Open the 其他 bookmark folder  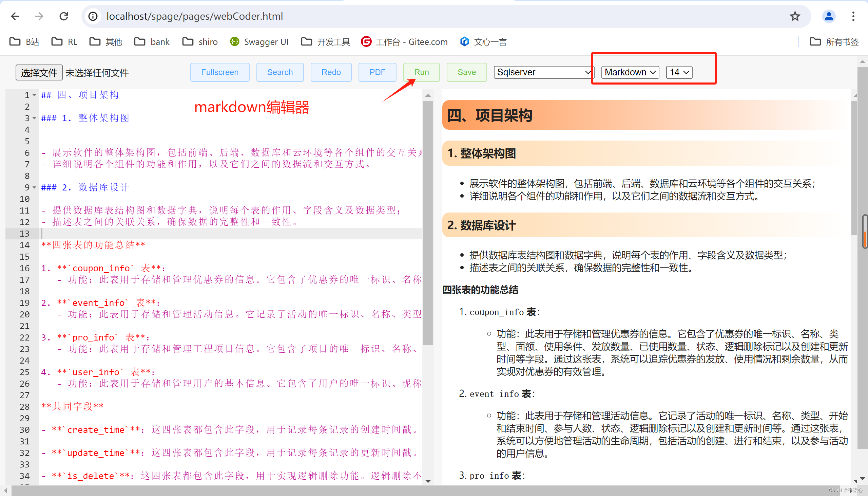(x=106, y=42)
